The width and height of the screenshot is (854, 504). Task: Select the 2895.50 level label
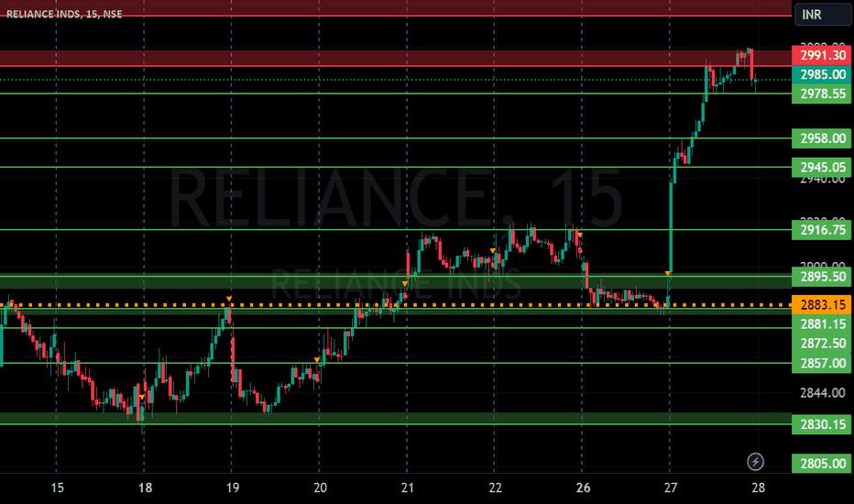point(821,277)
